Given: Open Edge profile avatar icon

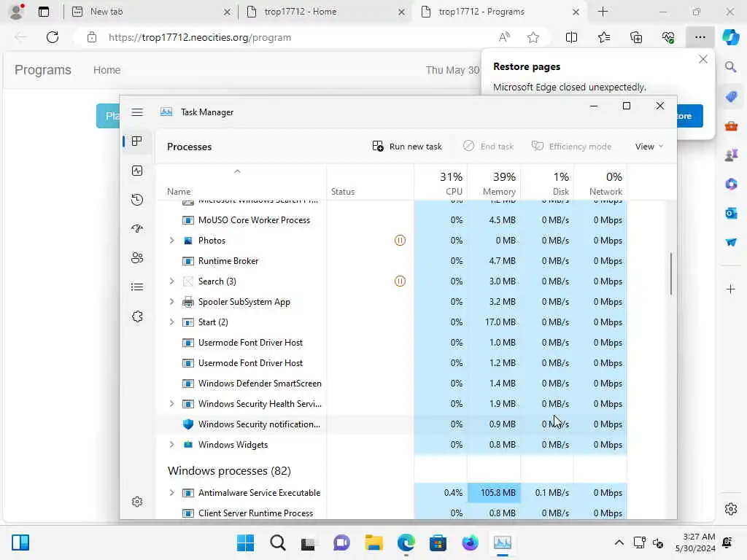Looking at the screenshot, I should click(17, 12).
